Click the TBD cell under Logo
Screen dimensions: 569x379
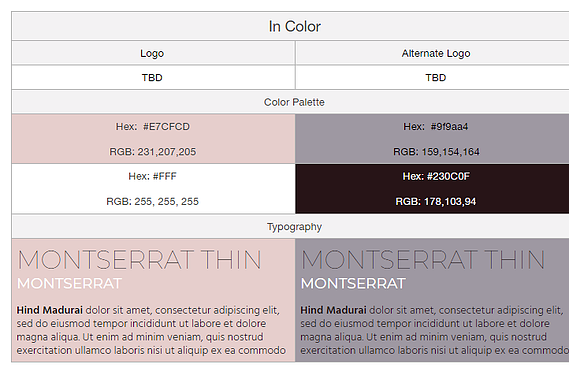pos(153,78)
